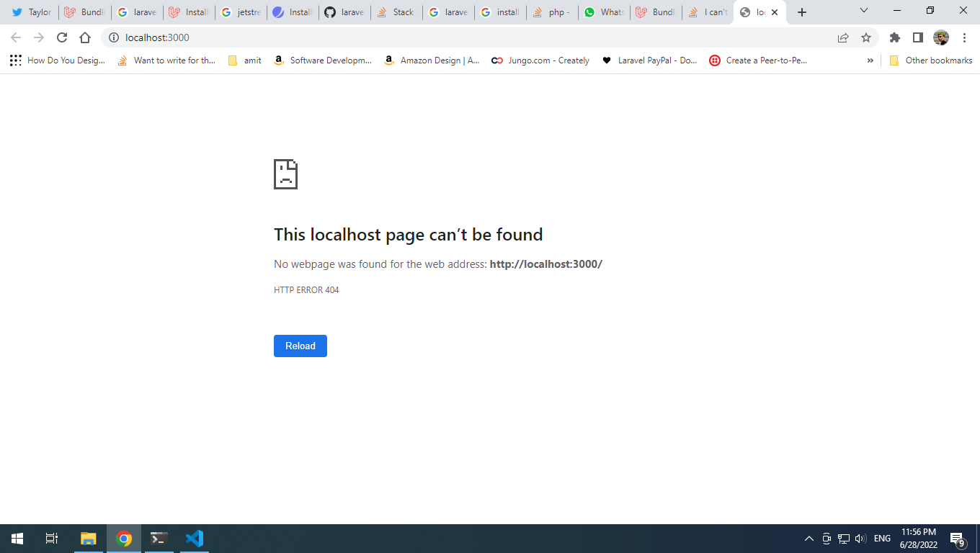This screenshot has height=553, width=980.
Task: Click the blue Reload button on page
Action: pyautogui.click(x=300, y=346)
